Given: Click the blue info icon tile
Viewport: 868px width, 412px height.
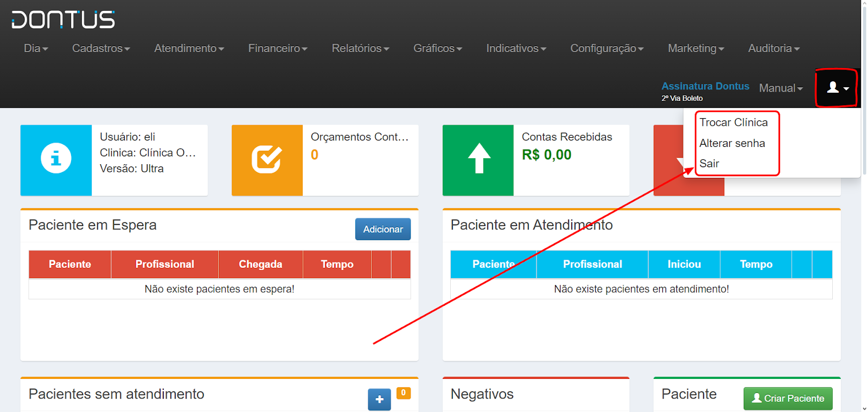Looking at the screenshot, I should click(56, 160).
